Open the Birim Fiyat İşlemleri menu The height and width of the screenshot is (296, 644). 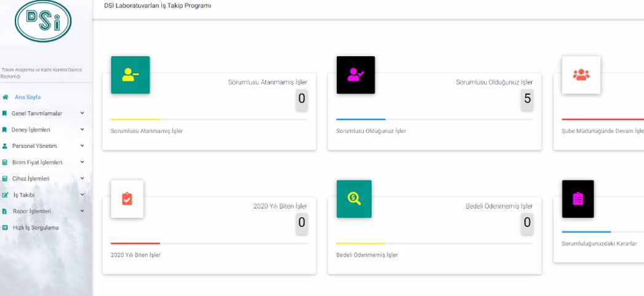[38, 162]
